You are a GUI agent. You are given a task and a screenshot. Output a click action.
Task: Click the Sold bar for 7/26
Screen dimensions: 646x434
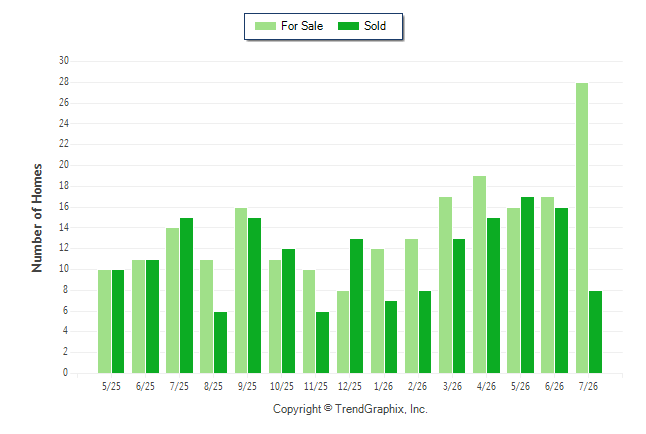coord(595,332)
